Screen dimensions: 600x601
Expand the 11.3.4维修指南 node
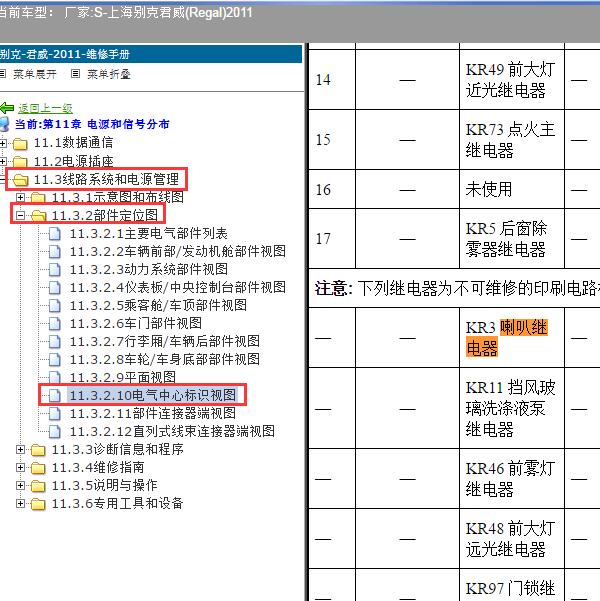point(20,467)
